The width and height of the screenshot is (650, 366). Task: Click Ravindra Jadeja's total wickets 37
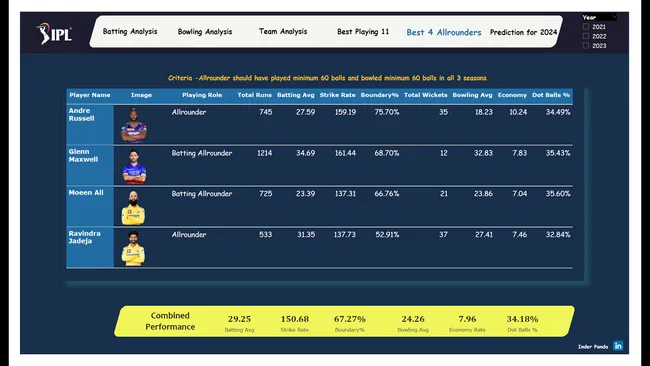point(443,235)
